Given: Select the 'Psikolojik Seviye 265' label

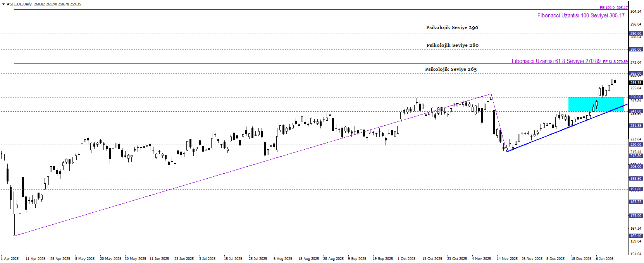Looking at the screenshot, I should [x=451, y=69].
